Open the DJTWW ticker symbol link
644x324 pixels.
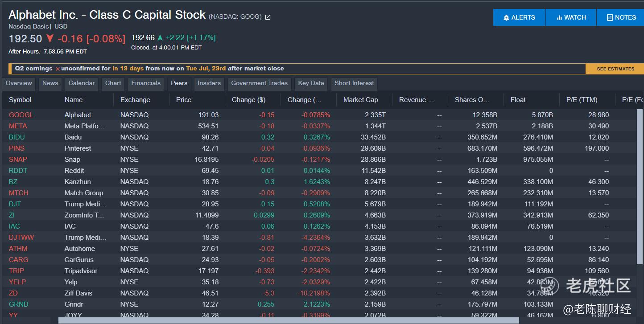click(x=21, y=238)
